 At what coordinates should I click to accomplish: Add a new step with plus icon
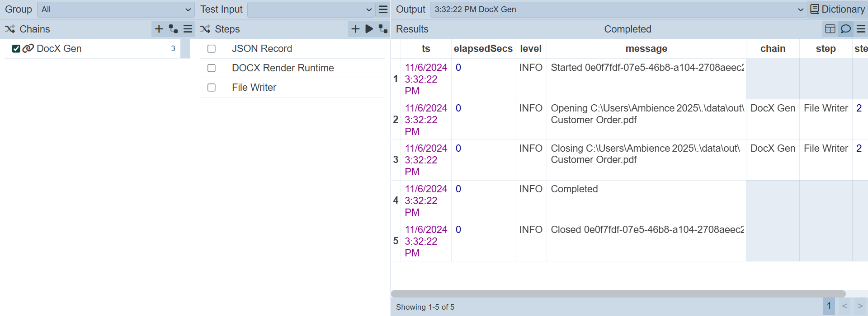[x=355, y=29]
